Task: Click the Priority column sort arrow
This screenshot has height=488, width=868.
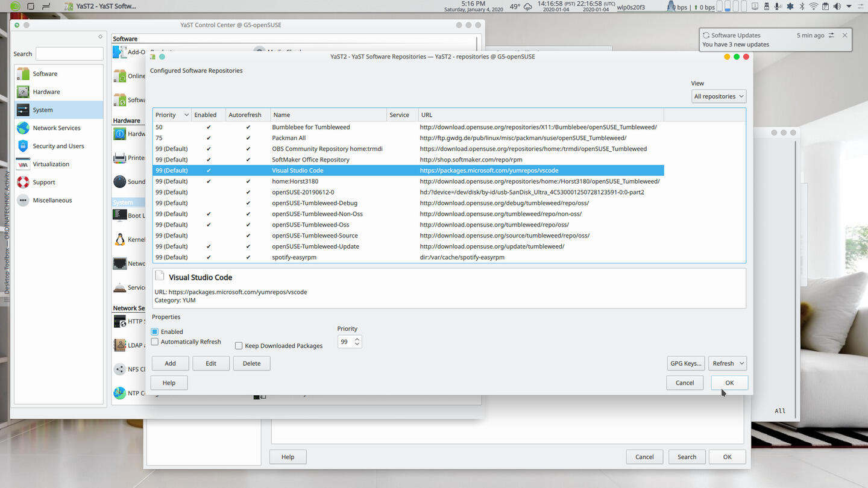Action: [x=186, y=115]
